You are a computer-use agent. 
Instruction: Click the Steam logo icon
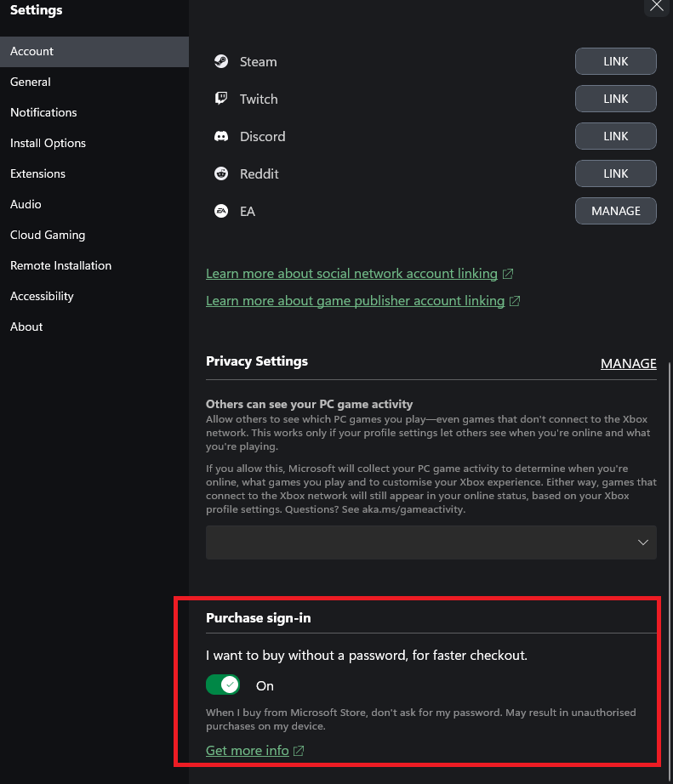point(221,61)
